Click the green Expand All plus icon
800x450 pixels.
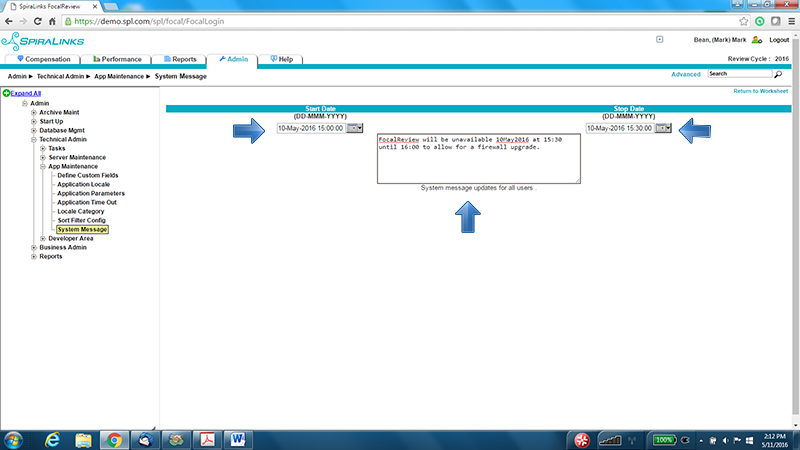tap(5, 93)
